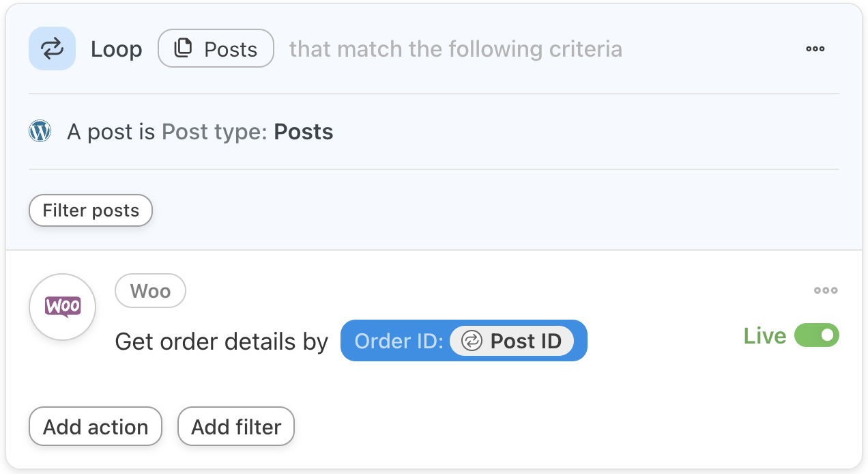The height and width of the screenshot is (474, 868).
Task: Open the Posts loop type selector
Action: tap(216, 48)
